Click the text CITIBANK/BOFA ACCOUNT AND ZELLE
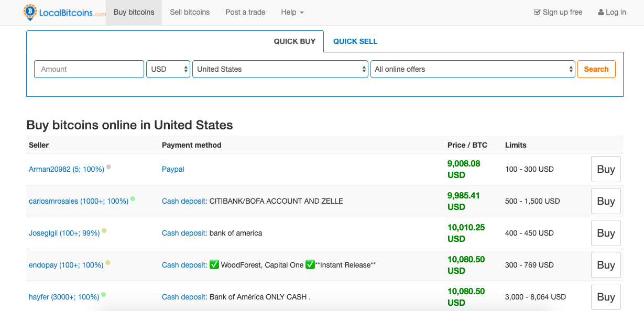 [x=276, y=201]
